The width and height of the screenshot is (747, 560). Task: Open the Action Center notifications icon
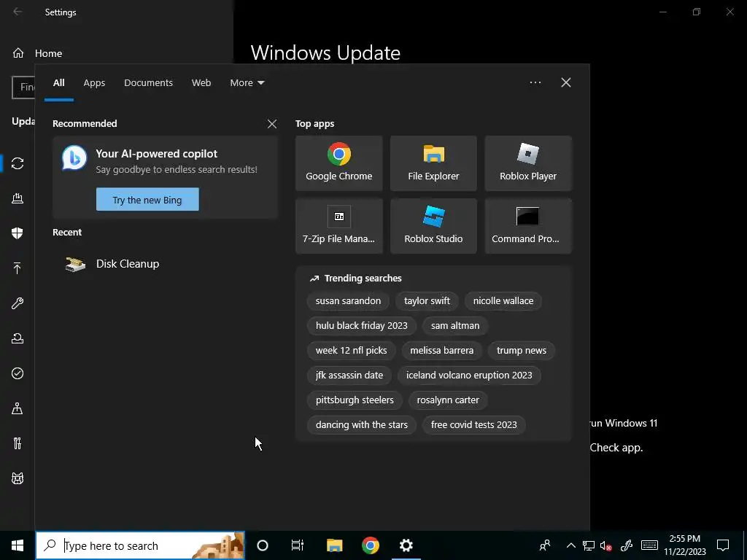723,545
